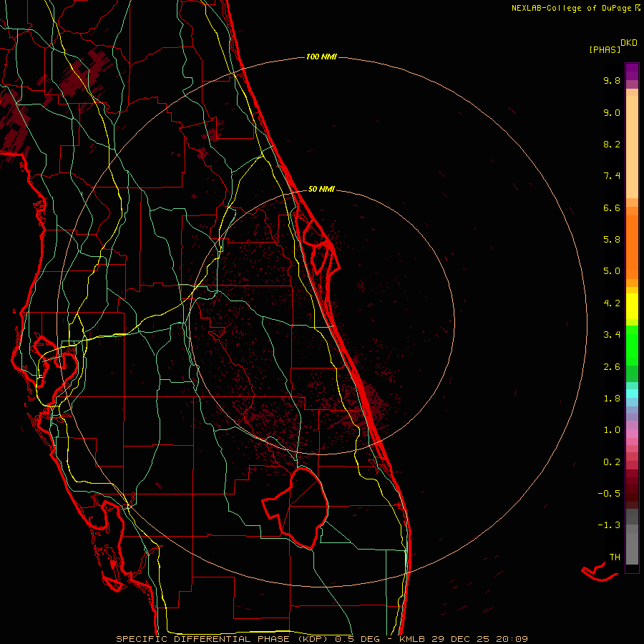Click the 9.8 legend value
The height and width of the screenshot is (644, 644).
(x=612, y=80)
